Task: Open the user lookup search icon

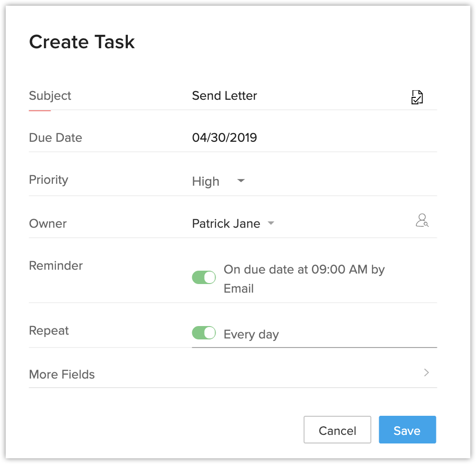Action: 422,221
